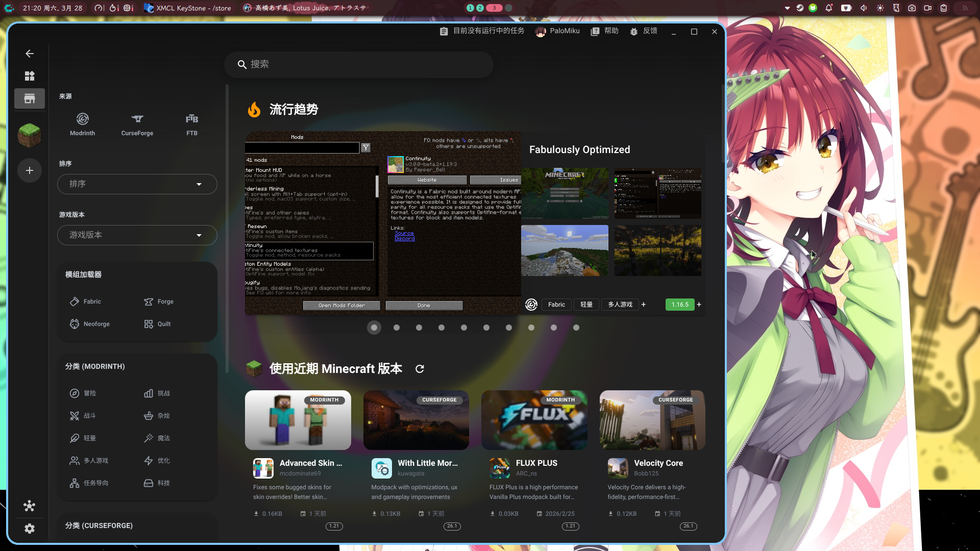
Task: Refresh the recent Minecraft versions section
Action: (420, 369)
